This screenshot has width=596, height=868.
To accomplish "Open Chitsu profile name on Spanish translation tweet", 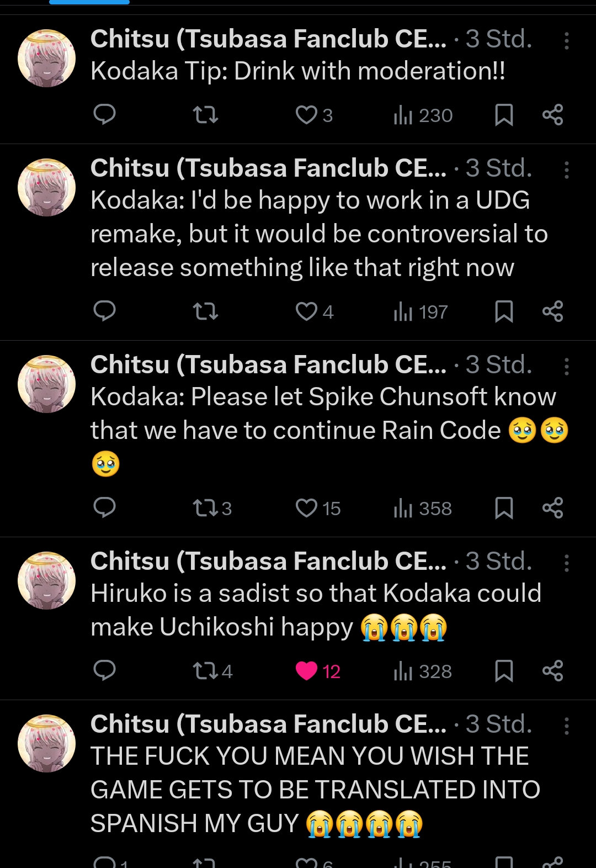I will pyautogui.click(x=268, y=724).
